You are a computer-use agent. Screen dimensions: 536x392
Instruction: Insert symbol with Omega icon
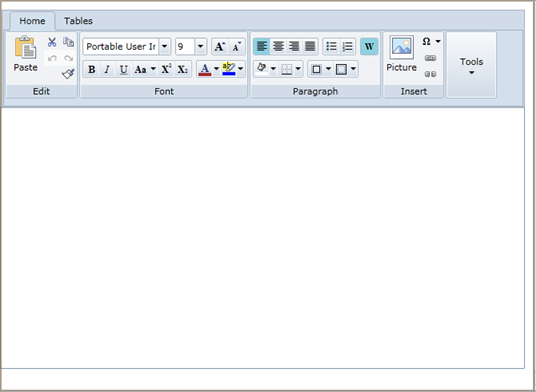[426, 41]
